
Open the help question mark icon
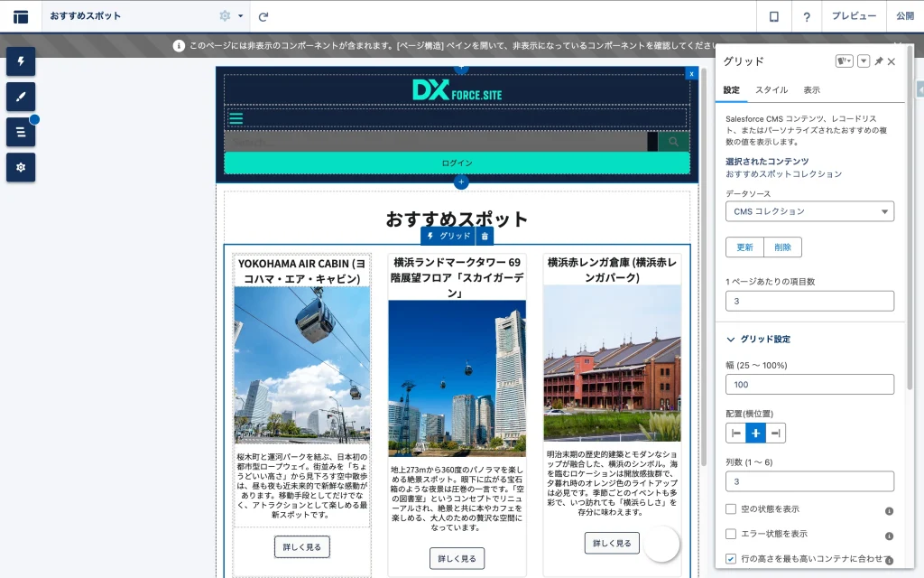[807, 16]
